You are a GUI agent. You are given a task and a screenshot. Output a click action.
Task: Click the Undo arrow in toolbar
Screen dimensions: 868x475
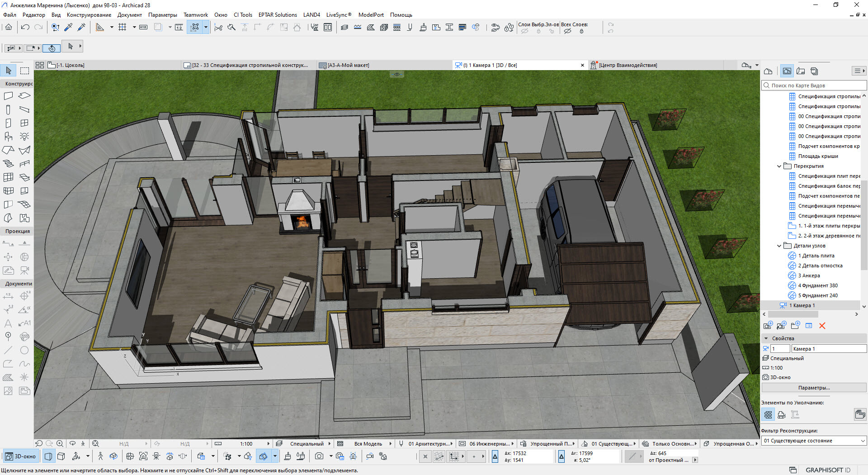(x=25, y=28)
